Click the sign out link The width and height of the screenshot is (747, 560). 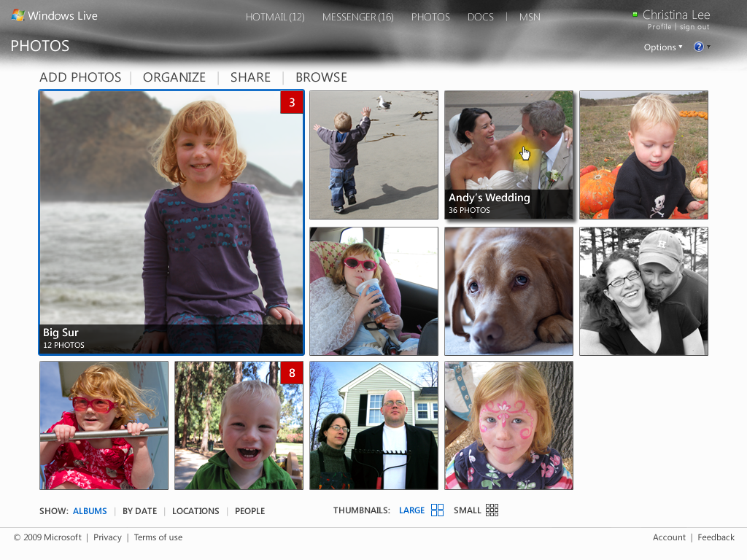pyautogui.click(x=694, y=27)
